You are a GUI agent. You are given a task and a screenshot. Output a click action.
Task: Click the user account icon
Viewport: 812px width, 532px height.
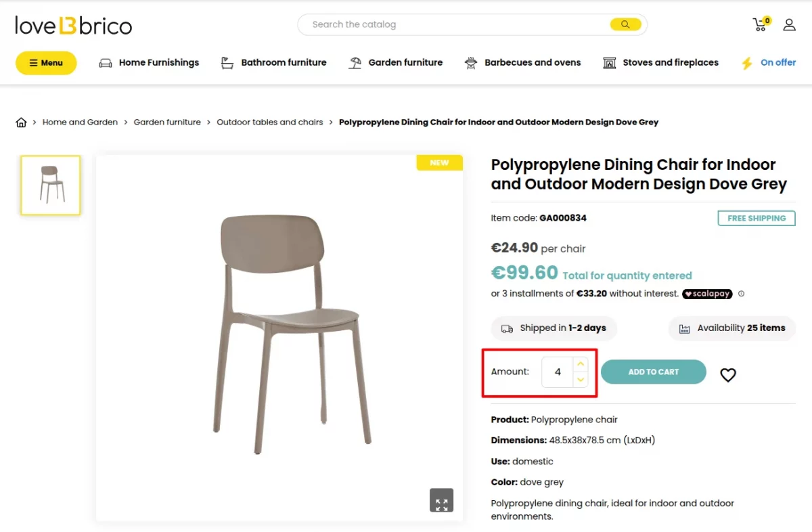coord(789,24)
